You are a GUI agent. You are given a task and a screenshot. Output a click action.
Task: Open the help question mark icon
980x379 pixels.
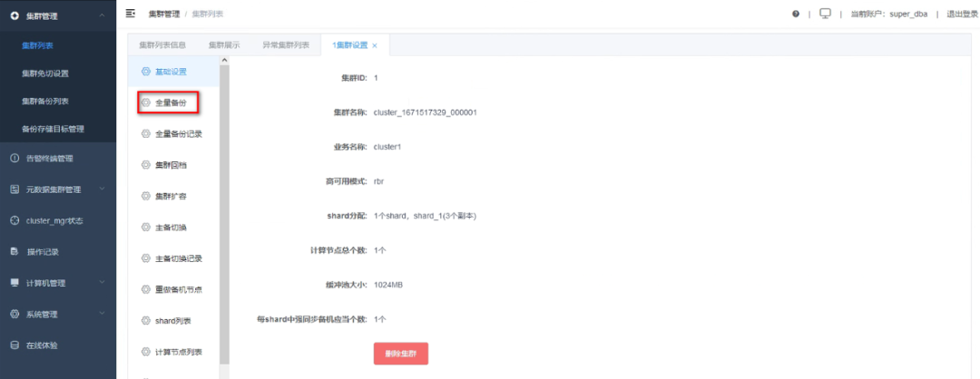click(796, 14)
